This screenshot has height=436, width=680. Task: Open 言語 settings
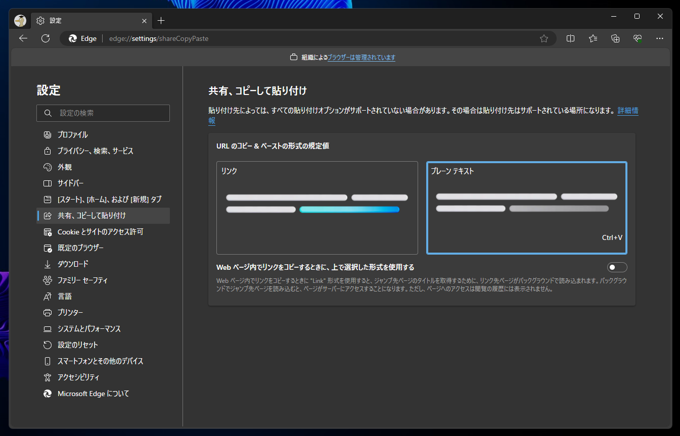click(103, 297)
